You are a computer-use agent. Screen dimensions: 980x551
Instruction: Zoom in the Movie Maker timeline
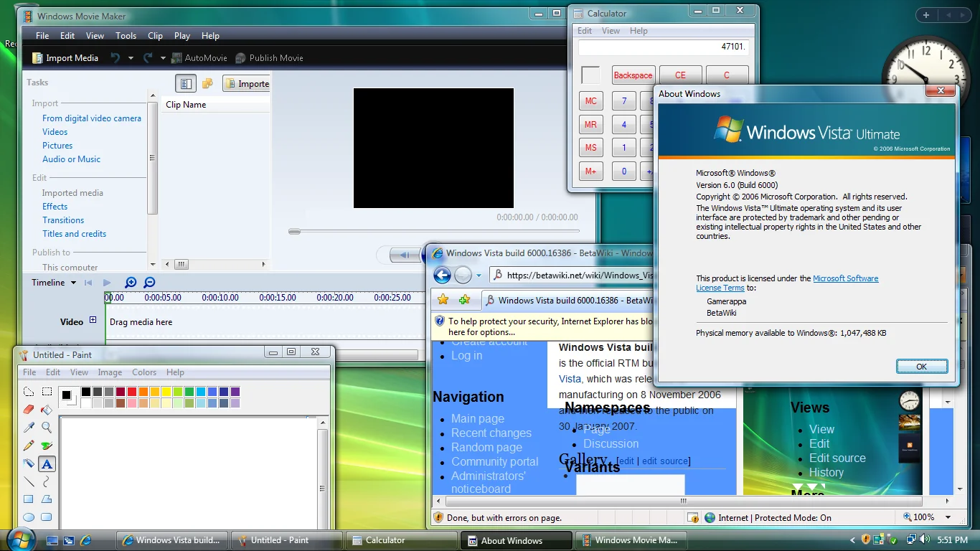[x=131, y=283]
